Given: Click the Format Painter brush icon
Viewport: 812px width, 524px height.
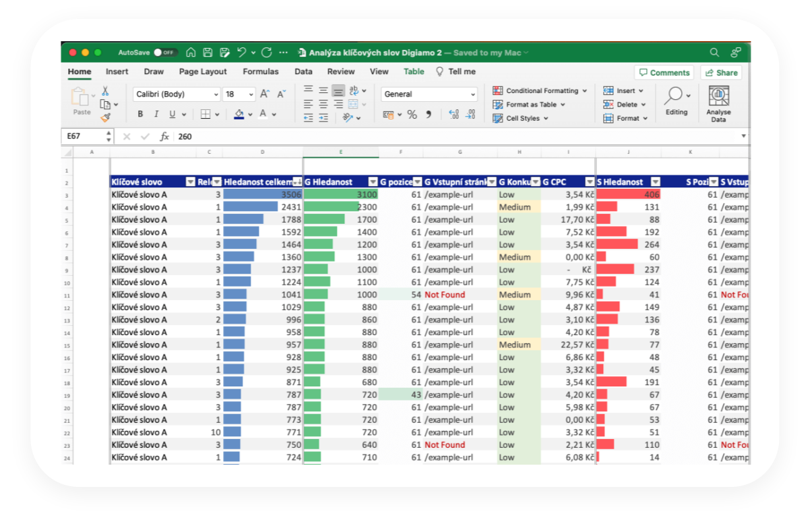Looking at the screenshot, I should (106, 117).
